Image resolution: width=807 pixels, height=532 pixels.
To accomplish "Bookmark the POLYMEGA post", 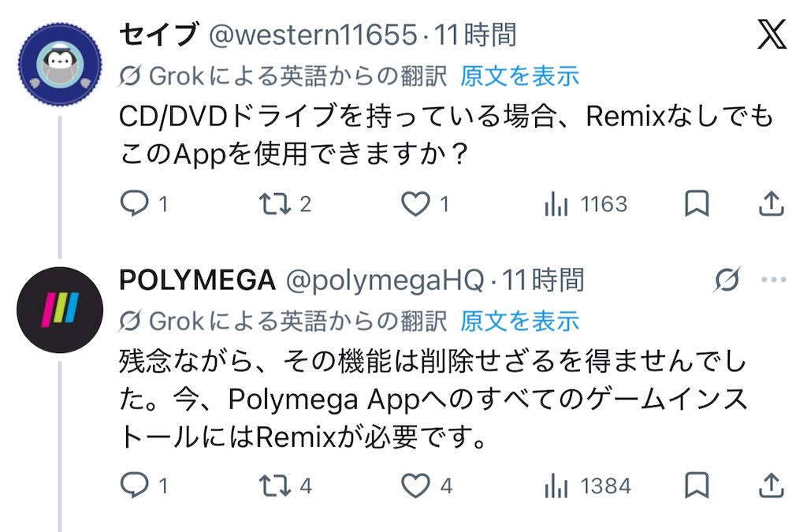I will pyautogui.click(x=697, y=485).
